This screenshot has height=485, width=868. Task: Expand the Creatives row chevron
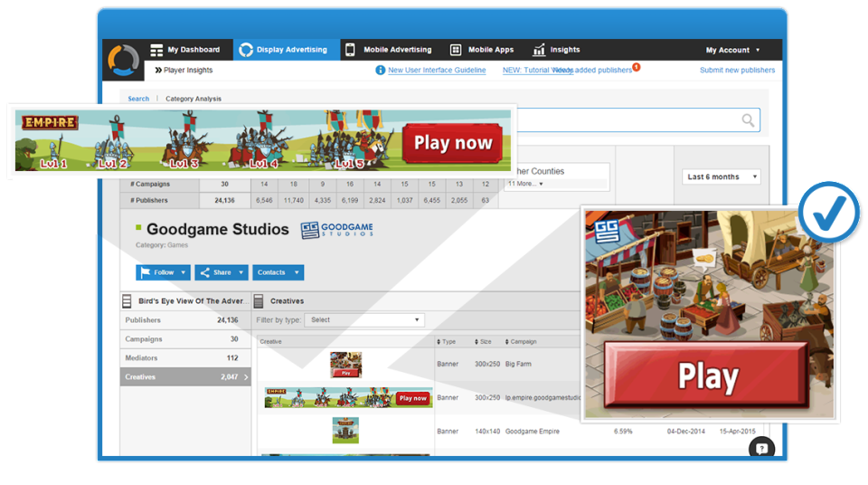246,377
